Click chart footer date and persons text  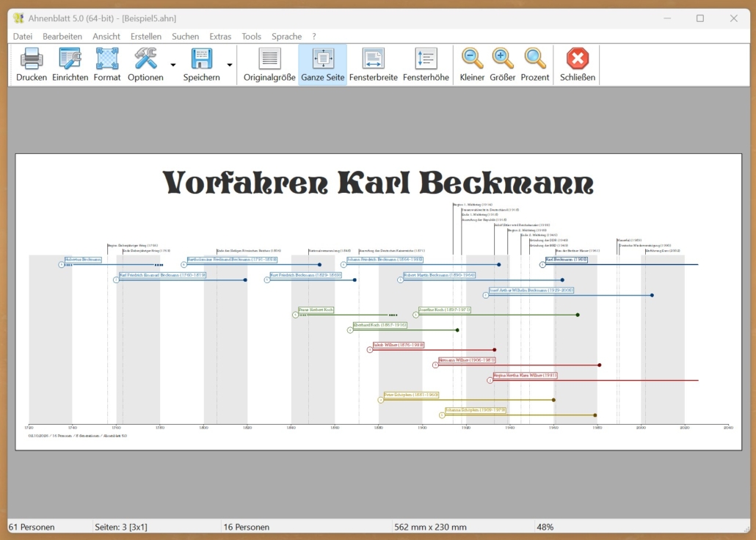[78, 436]
